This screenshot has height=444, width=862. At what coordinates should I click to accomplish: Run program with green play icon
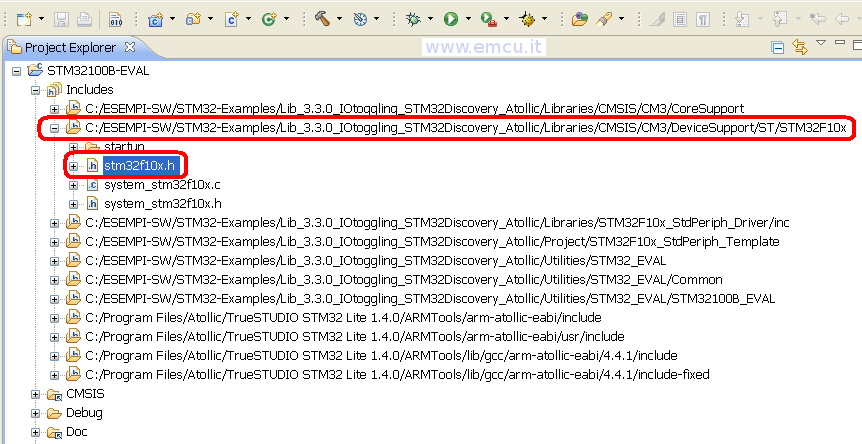[451, 19]
